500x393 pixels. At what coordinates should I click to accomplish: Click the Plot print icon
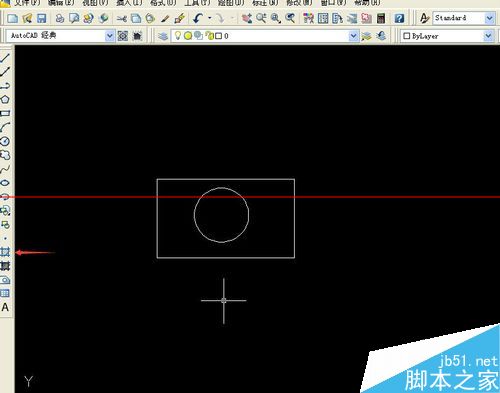pyautogui.click(x=60, y=18)
